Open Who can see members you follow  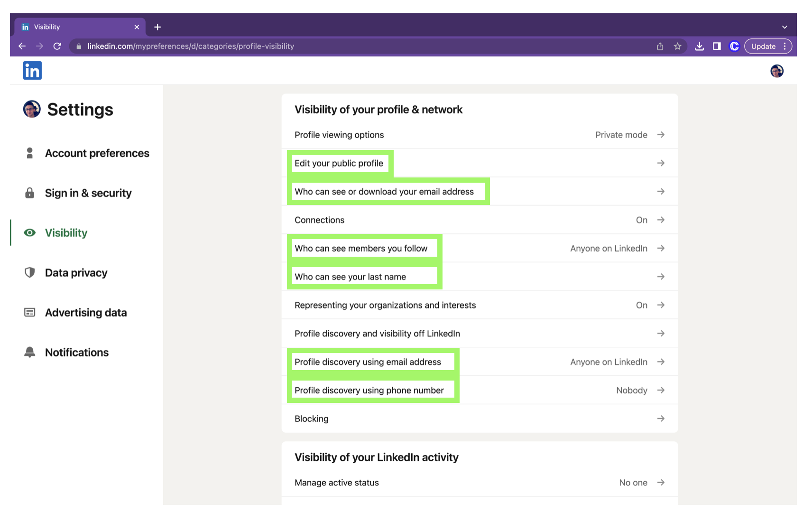(480, 248)
